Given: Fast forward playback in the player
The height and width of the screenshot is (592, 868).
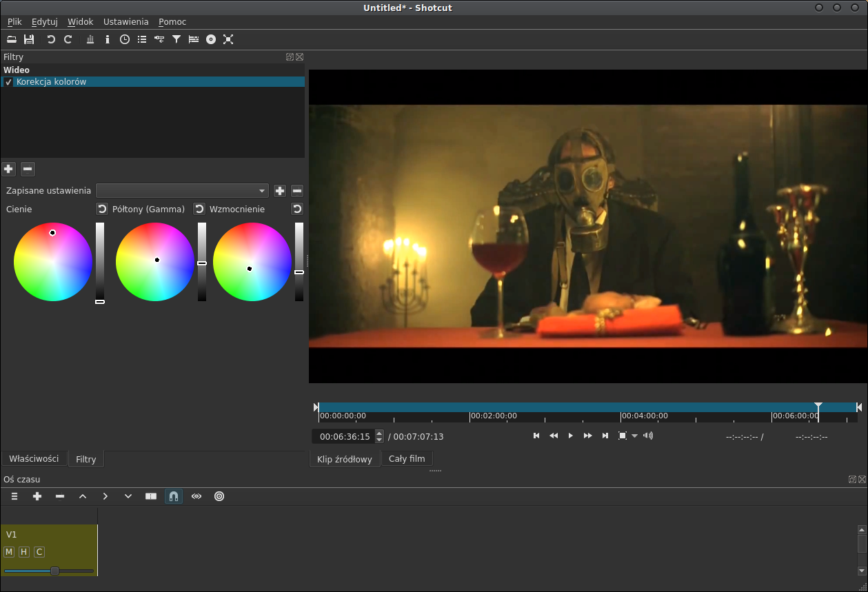Looking at the screenshot, I should tap(588, 436).
